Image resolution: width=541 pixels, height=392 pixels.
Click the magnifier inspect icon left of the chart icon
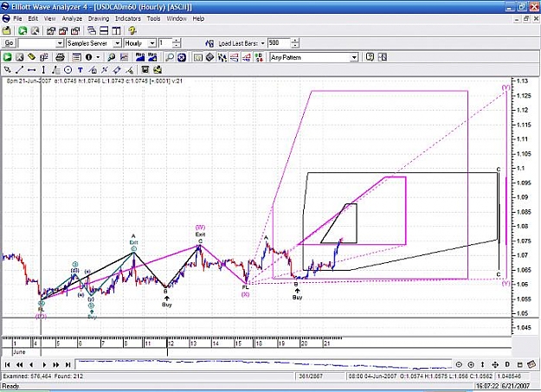pos(111,57)
